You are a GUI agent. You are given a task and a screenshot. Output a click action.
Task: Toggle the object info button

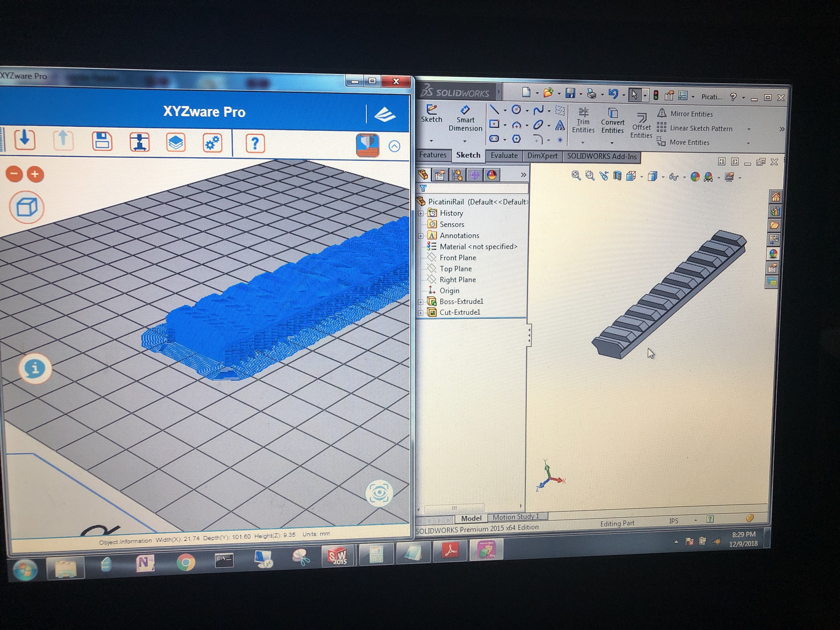pos(35,368)
